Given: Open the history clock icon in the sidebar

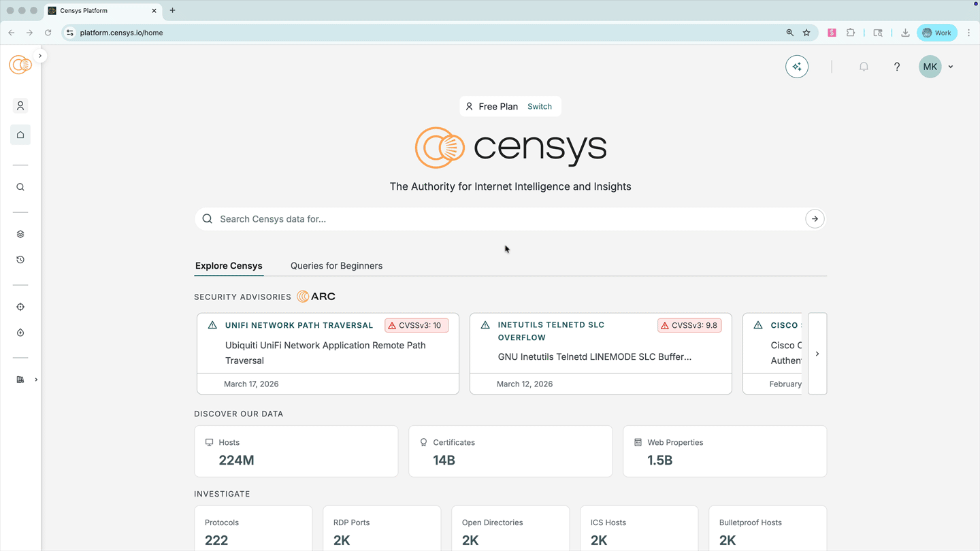Looking at the screenshot, I should [x=20, y=260].
